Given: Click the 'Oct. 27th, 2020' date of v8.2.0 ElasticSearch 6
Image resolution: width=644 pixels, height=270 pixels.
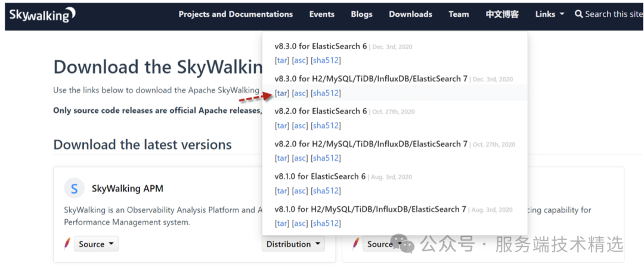Looking at the screenshot, I should (x=394, y=112).
